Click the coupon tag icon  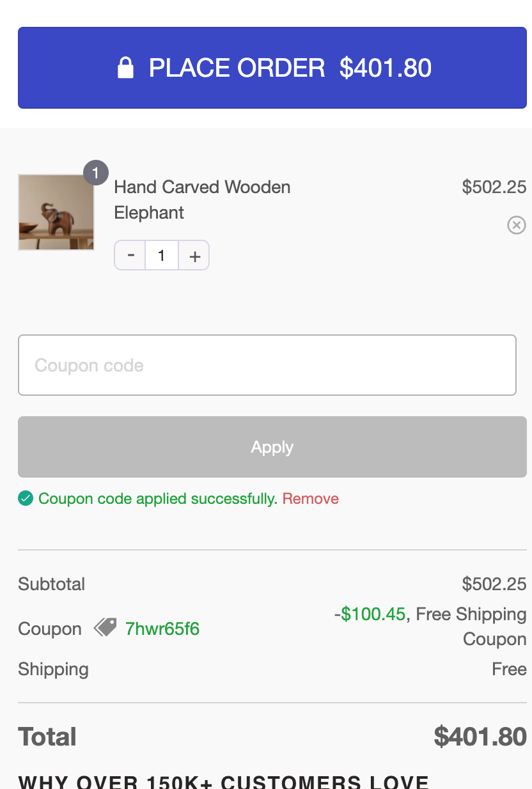(106, 627)
